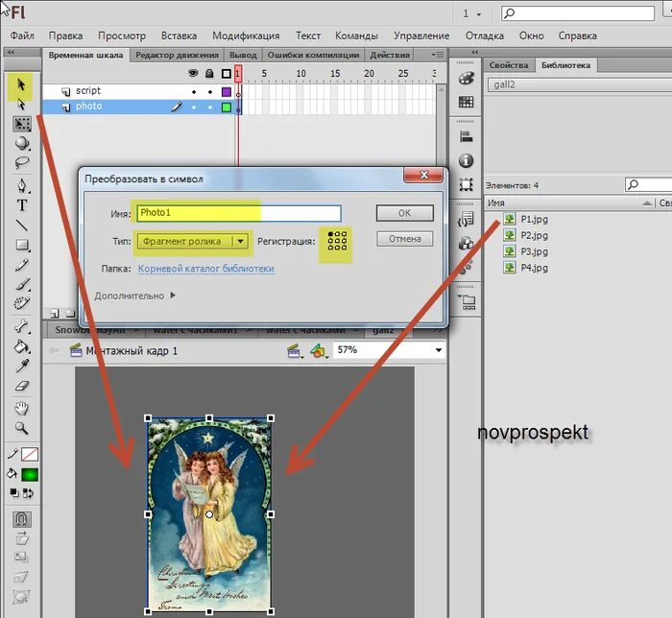The height and width of the screenshot is (618, 672).
Task: Select the Deco tool
Action: click(x=21, y=303)
